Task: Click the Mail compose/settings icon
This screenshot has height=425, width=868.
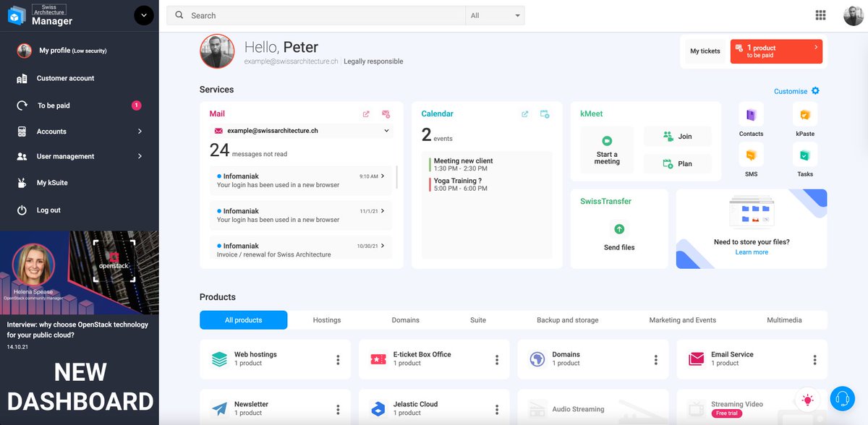Action: point(386,114)
